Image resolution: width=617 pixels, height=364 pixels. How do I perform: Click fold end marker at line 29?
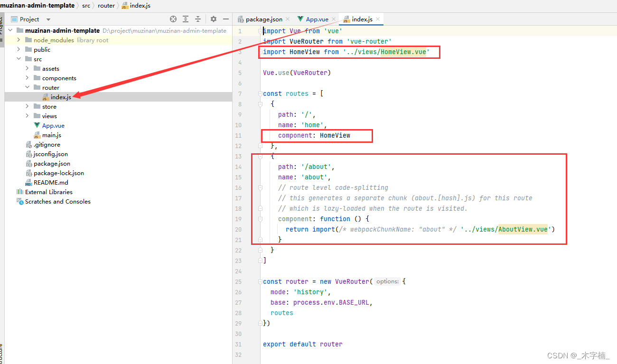coord(260,323)
